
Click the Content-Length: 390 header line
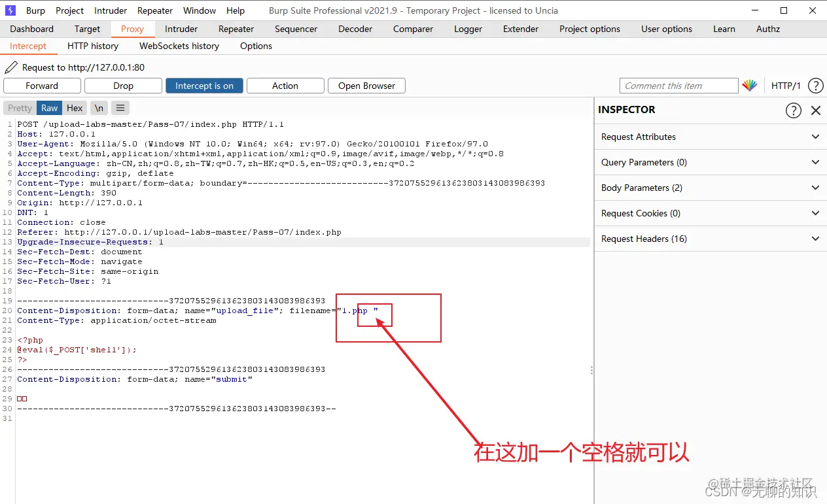[x=67, y=193]
